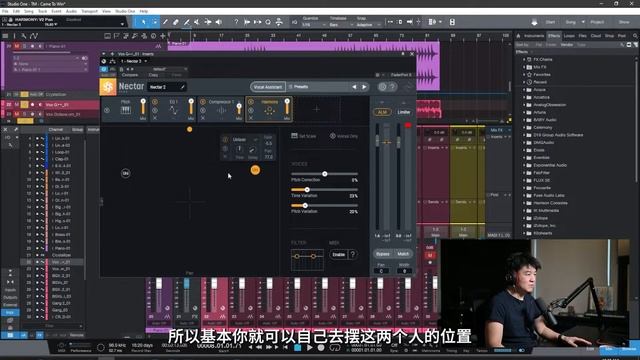Open the Snap mode dropdown
This screenshot has width=640, height=360.
368,25
